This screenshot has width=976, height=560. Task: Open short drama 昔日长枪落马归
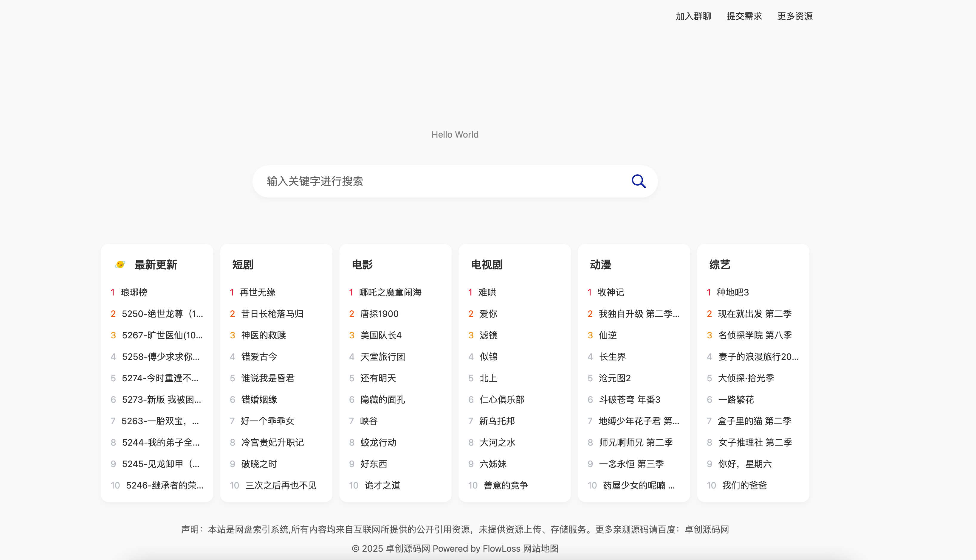click(272, 314)
